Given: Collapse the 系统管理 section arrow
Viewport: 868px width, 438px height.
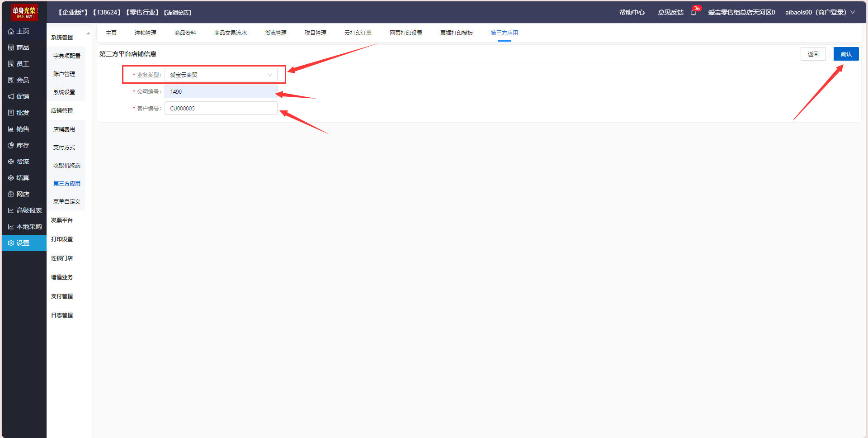Looking at the screenshot, I should [88, 33].
